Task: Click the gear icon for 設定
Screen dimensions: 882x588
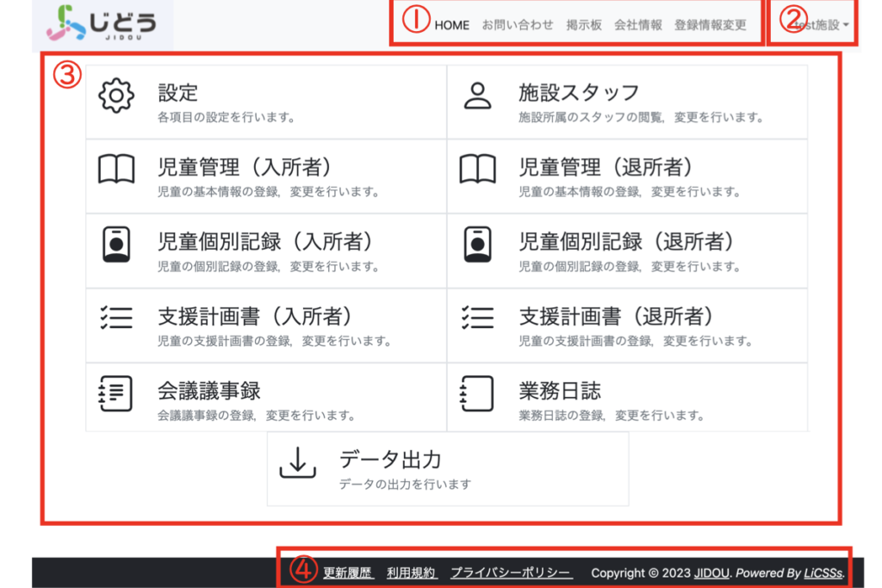Action: click(116, 96)
